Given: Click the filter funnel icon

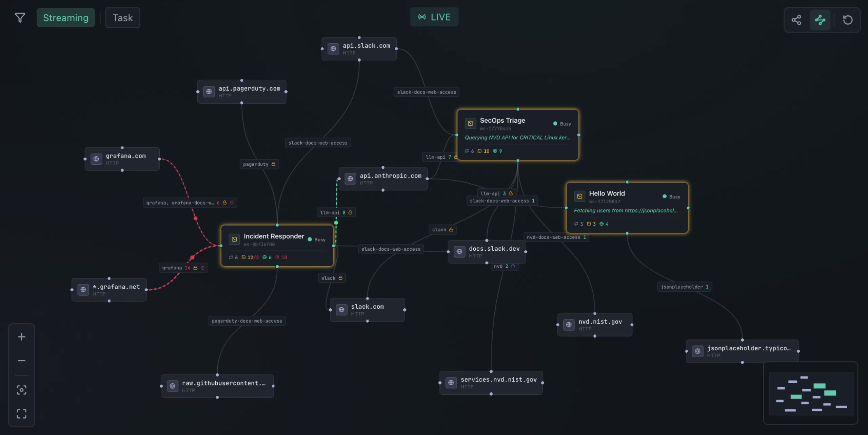Looking at the screenshot, I should 20,18.
